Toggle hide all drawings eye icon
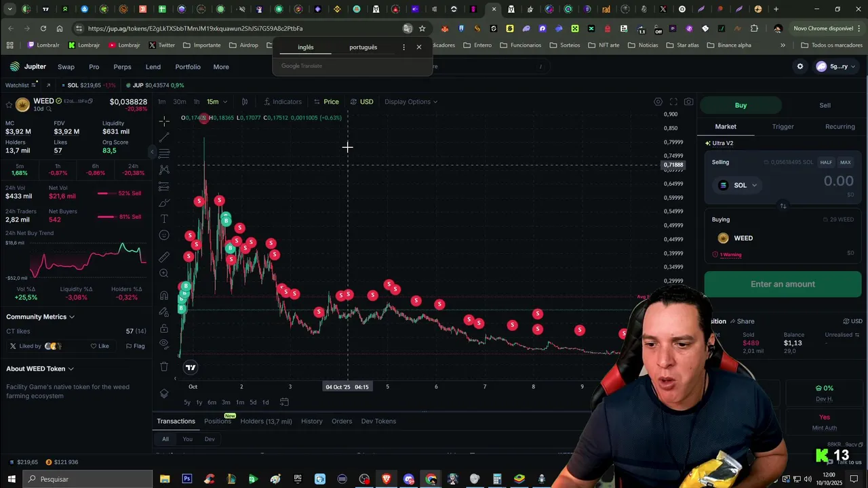868x488 pixels. tap(164, 344)
